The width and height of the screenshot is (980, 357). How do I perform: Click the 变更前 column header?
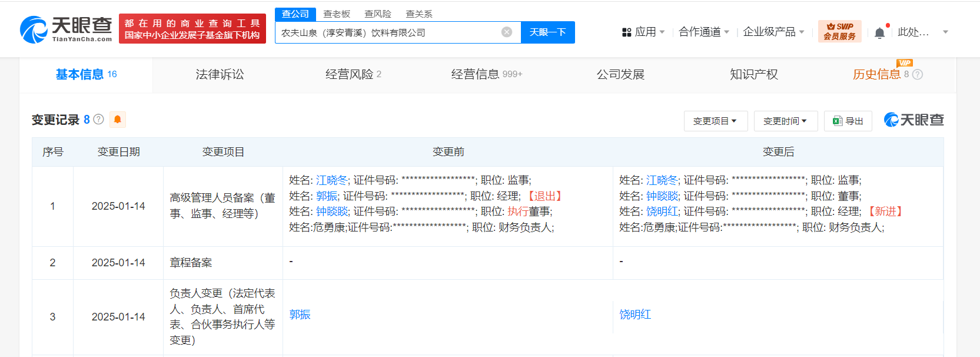coord(449,152)
